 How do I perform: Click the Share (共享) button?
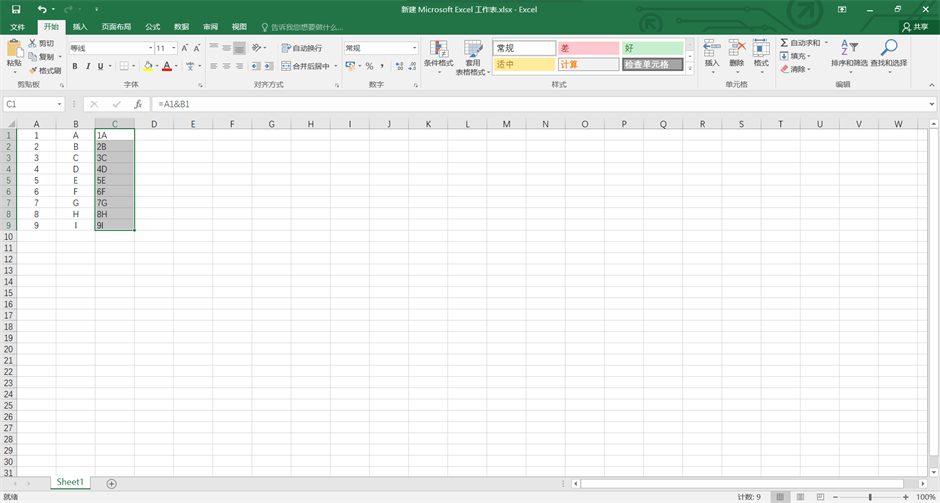(914, 27)
